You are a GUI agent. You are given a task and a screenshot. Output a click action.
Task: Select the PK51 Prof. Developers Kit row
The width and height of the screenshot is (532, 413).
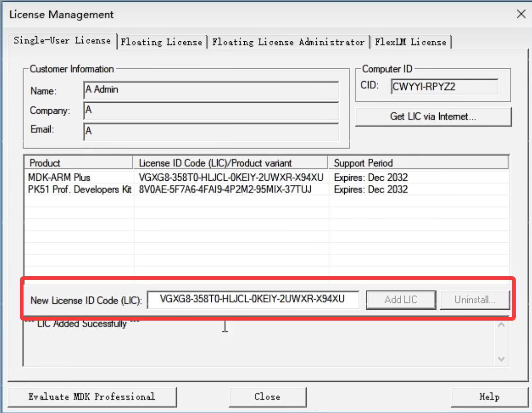click(x=267, y=189)
